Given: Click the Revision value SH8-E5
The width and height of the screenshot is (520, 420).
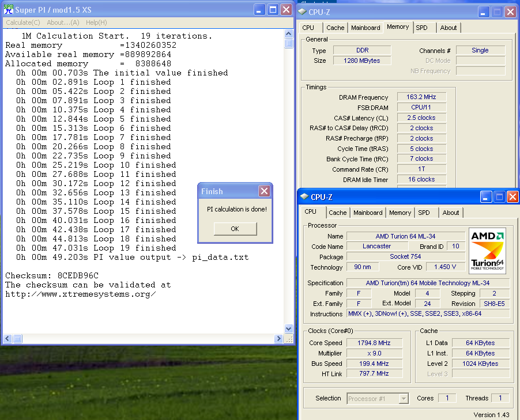Looking at the screenshot, I should (495, 304).
